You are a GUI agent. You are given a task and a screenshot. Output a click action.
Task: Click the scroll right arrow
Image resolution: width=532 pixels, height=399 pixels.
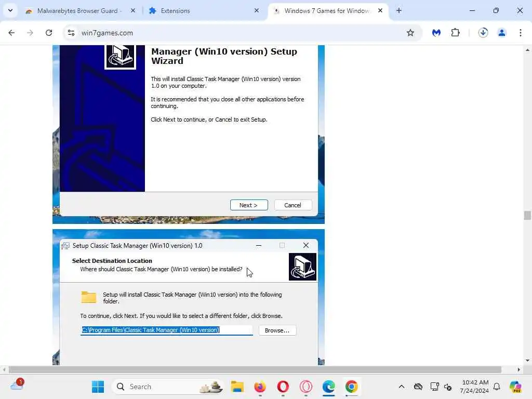point(519,369)
